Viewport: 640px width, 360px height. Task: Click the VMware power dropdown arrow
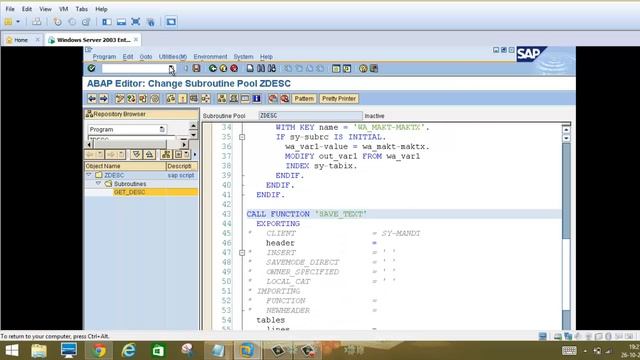(x=18, y=22)
